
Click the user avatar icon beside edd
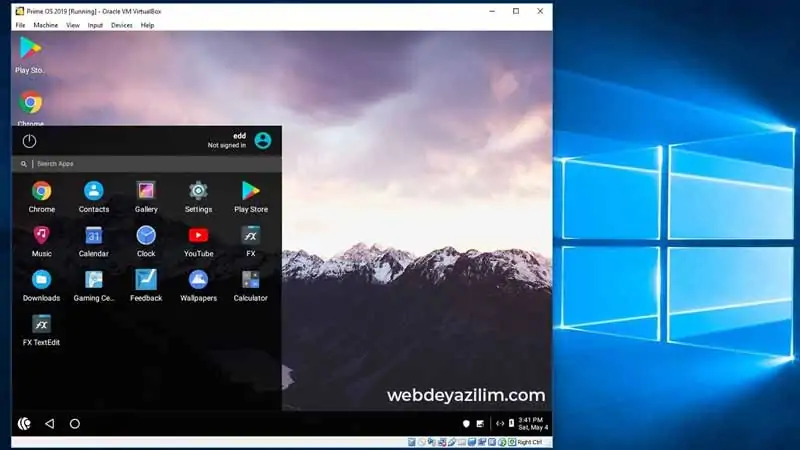[x=263, y=140]
